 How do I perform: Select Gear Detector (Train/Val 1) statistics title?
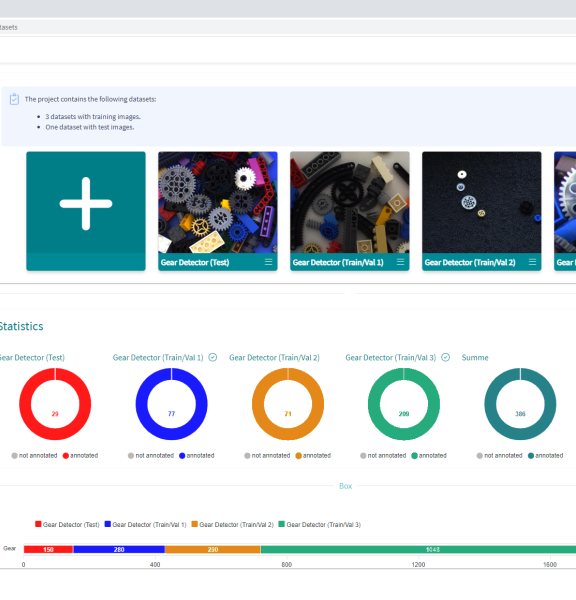[158, 358]
